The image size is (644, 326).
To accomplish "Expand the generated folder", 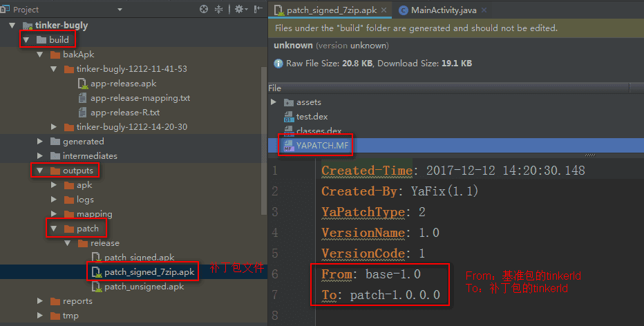I will [40, 141].
